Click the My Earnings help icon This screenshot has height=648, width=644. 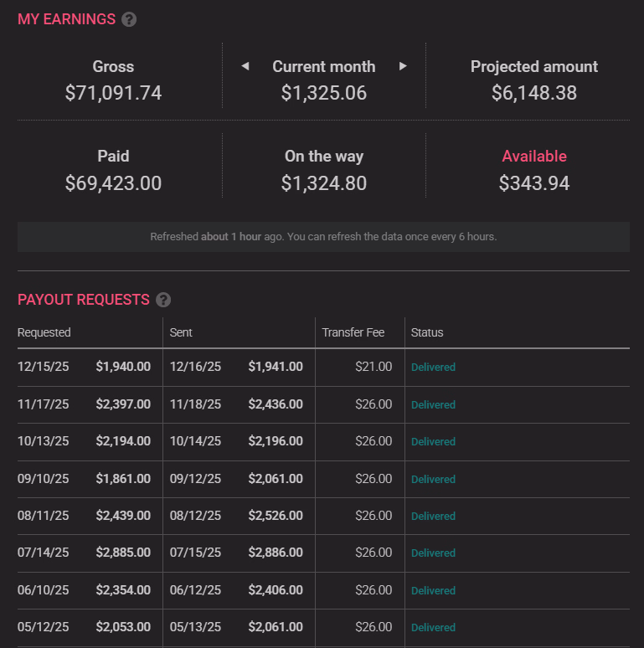129,19
